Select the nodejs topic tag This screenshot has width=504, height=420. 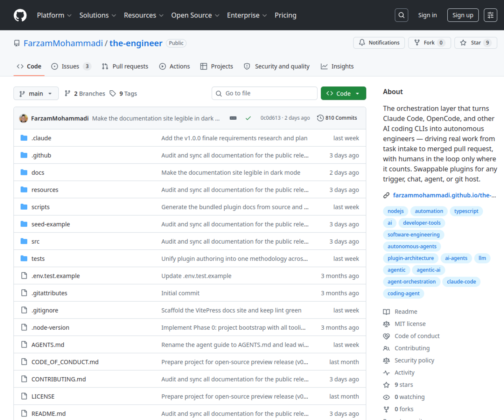tap(395, 211)
